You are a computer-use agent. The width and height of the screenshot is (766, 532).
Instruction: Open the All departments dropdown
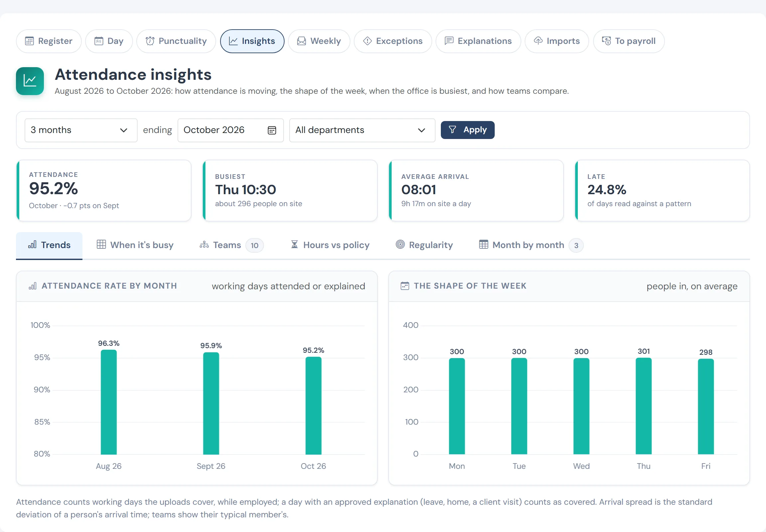click(x=362, y=130)
